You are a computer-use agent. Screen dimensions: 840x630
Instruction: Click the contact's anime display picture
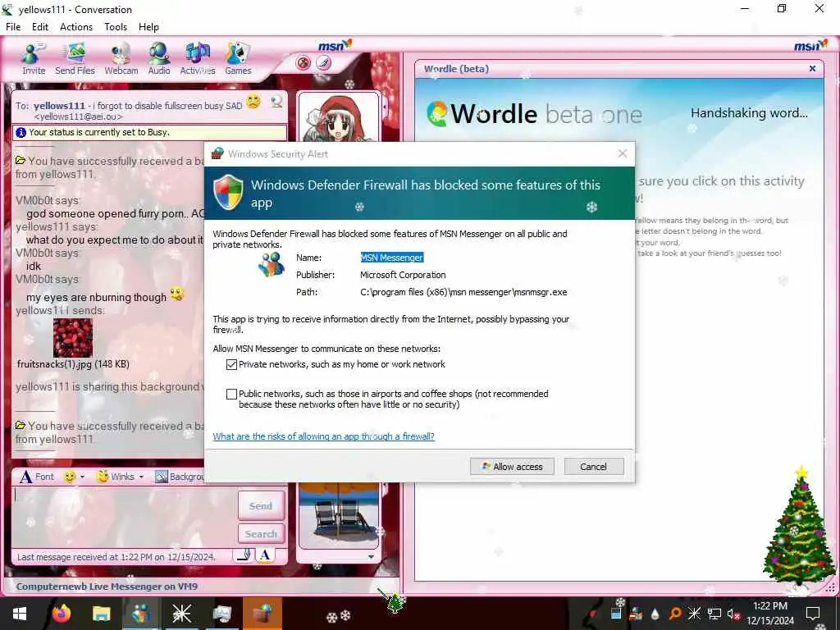tap(339, 117)
